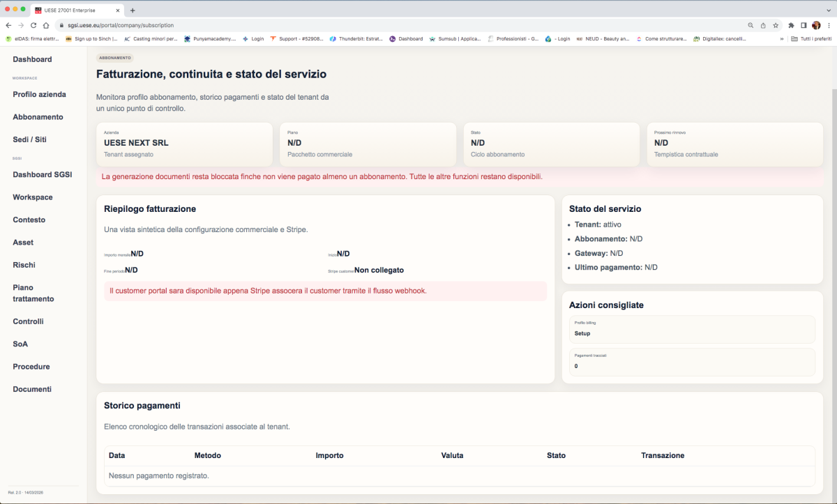Bookmark this page with the star icon
Screen dimensions: 837x504
point(776,25)
